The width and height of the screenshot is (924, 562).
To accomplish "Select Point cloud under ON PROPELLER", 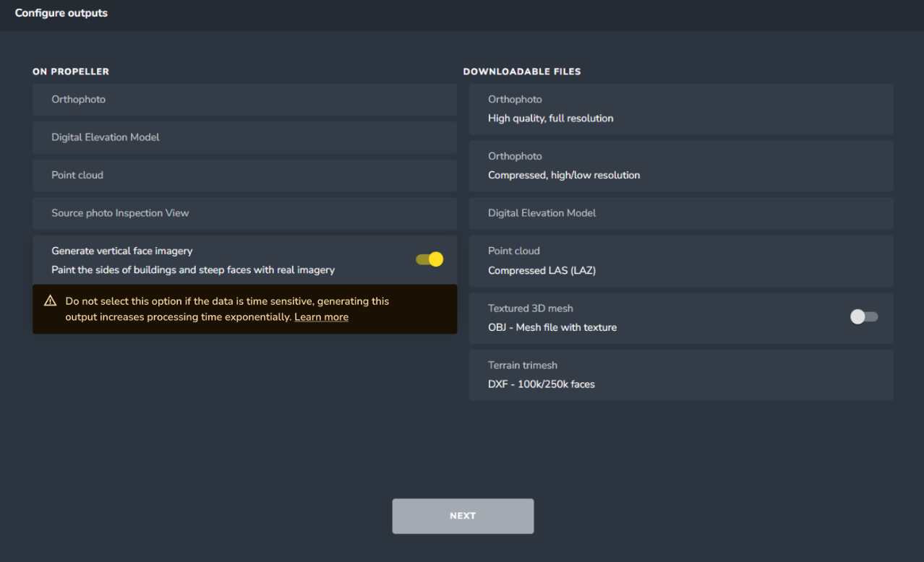I will click(x=244, y=175).
